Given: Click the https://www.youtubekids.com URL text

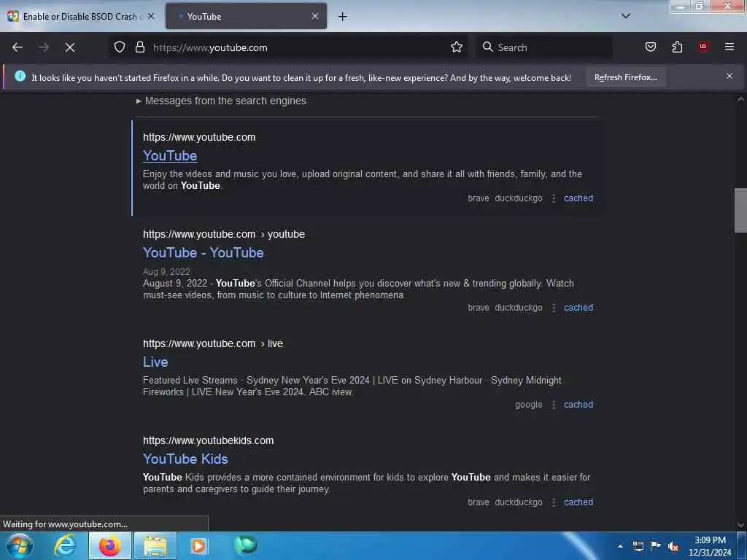Looking at the screenshot, I should (x=208, y=440).
